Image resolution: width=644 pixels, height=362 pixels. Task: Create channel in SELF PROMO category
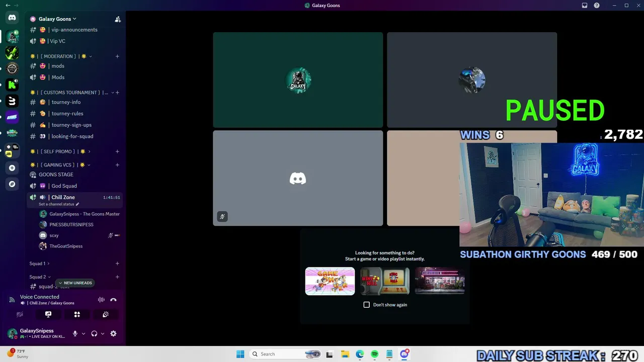pyautogui.click(x=117, y=151)
